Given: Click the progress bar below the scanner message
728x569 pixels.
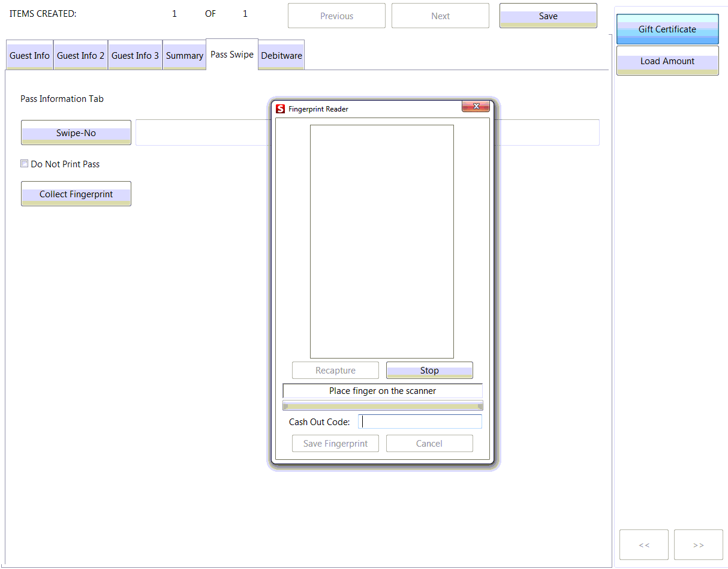Looking at the screenshot, I should click(382, 405).
